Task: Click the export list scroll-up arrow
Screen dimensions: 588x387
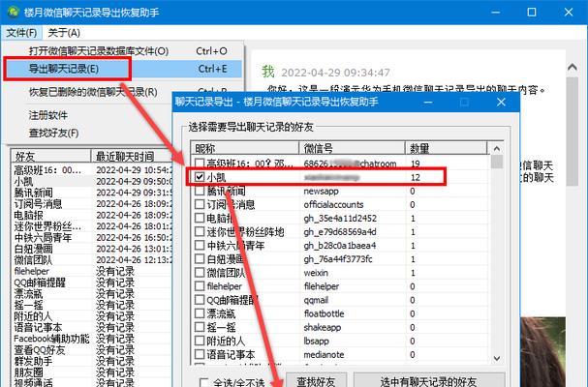Action: pyautogui.click(x=497, y=148)
